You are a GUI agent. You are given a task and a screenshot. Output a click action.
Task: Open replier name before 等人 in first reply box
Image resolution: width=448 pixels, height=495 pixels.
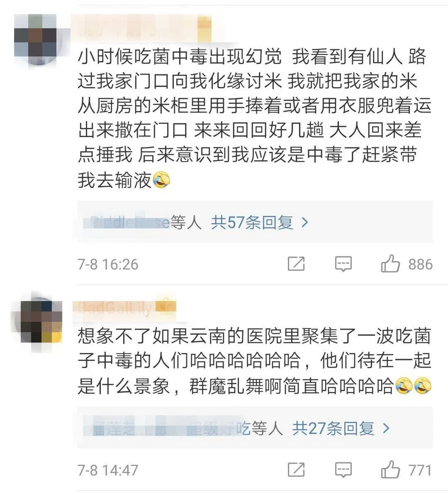[127, 223]
